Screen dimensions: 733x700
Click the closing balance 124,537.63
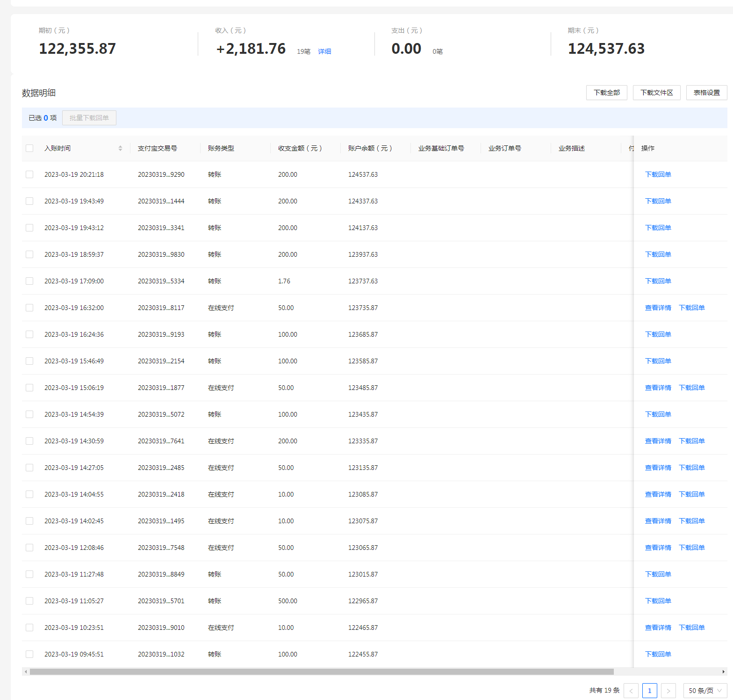pos(606,49)
